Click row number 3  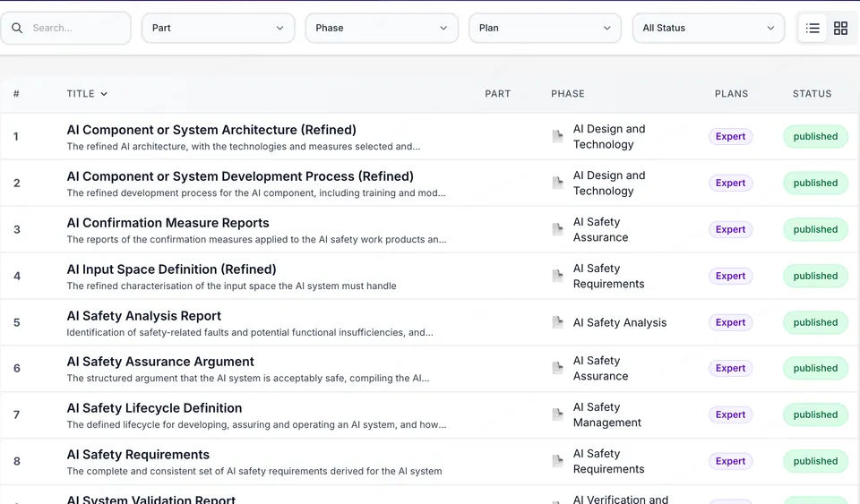coord(16,229)
